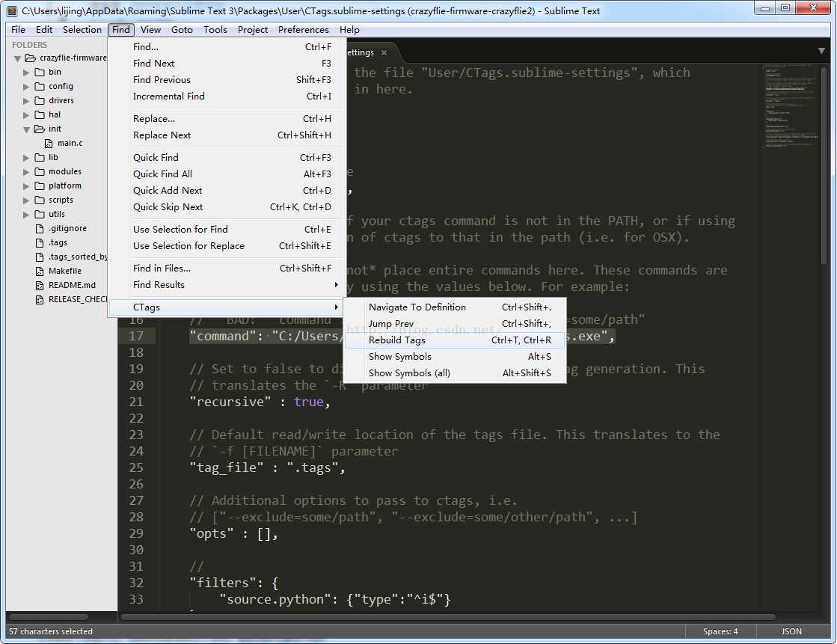837x644 pixels.
Task: Open the Tools menu
Action: (215, 30)
